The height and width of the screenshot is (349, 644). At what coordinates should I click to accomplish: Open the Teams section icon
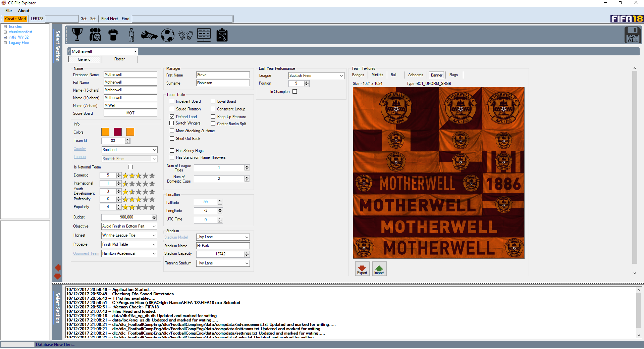pyautogui.click(x=95, y=35)
